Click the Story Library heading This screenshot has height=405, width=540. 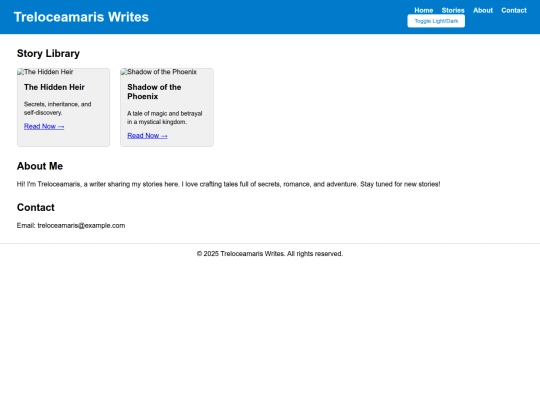(x=48, y=53)
